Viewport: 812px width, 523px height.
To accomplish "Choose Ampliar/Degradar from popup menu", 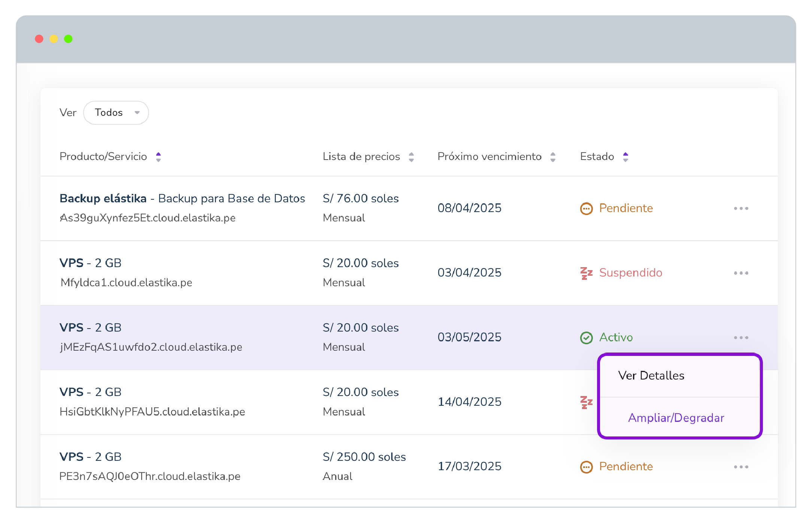I will [676, 418].
